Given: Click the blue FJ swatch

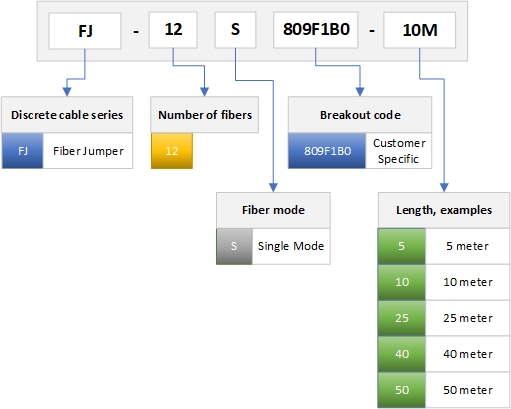Looking at the screenshot, I should click(22, 151).
